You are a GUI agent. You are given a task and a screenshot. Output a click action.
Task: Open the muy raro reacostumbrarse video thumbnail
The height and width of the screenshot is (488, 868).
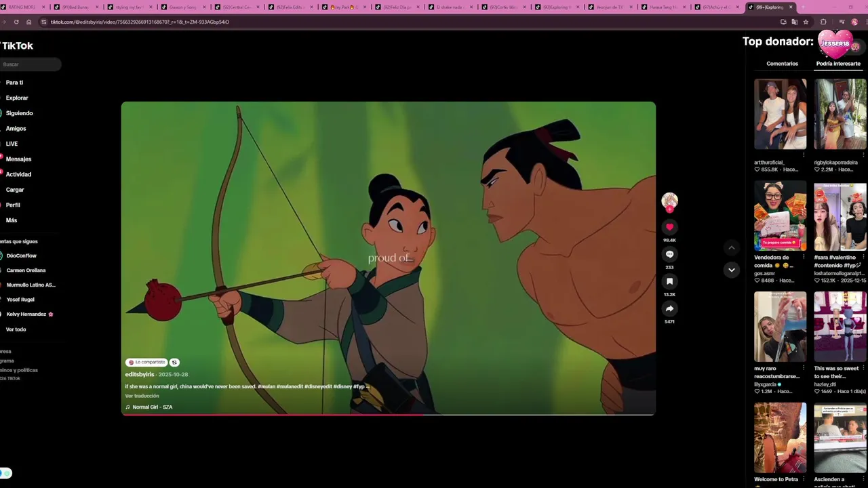[x=780, y=327]
